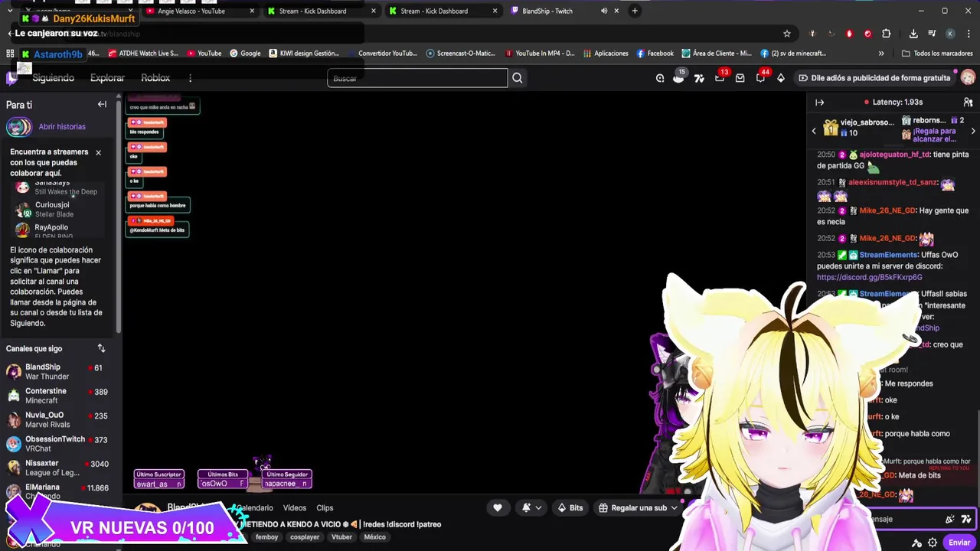This screenshot has height=551, width=980.
Task: Open the Roblox nav link
Action: [155, 78]
